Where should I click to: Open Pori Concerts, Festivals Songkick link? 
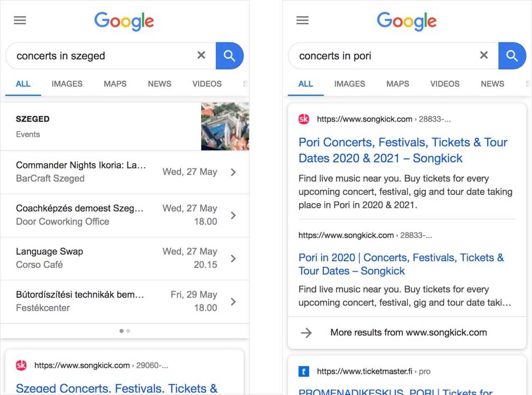click(x=403, y=150)
